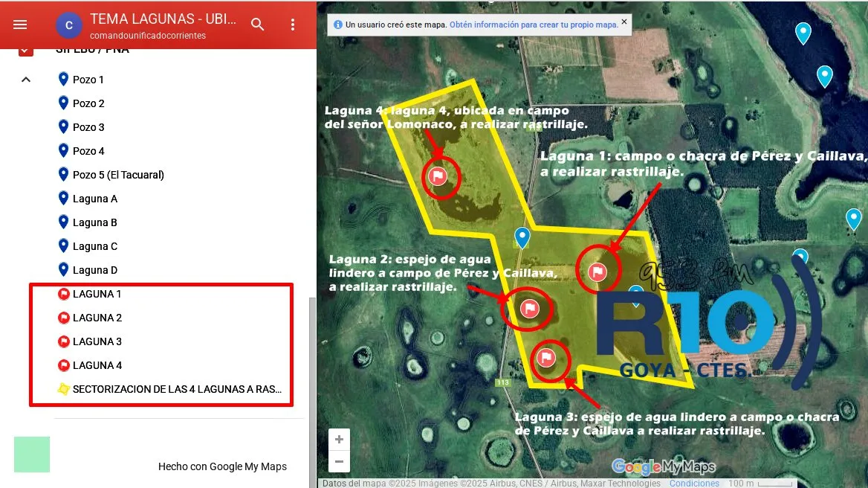Viewport: 868px width, 488px height.
Task: Click the green base map thumbnail
Action: pos(32,455)
